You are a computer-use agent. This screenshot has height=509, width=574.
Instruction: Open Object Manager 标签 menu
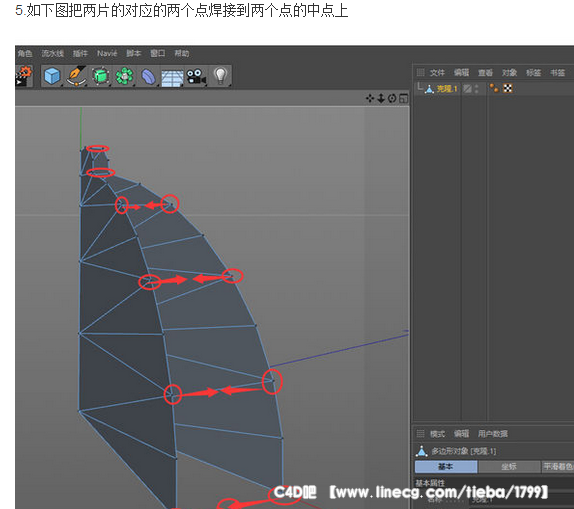pos(533,73)
